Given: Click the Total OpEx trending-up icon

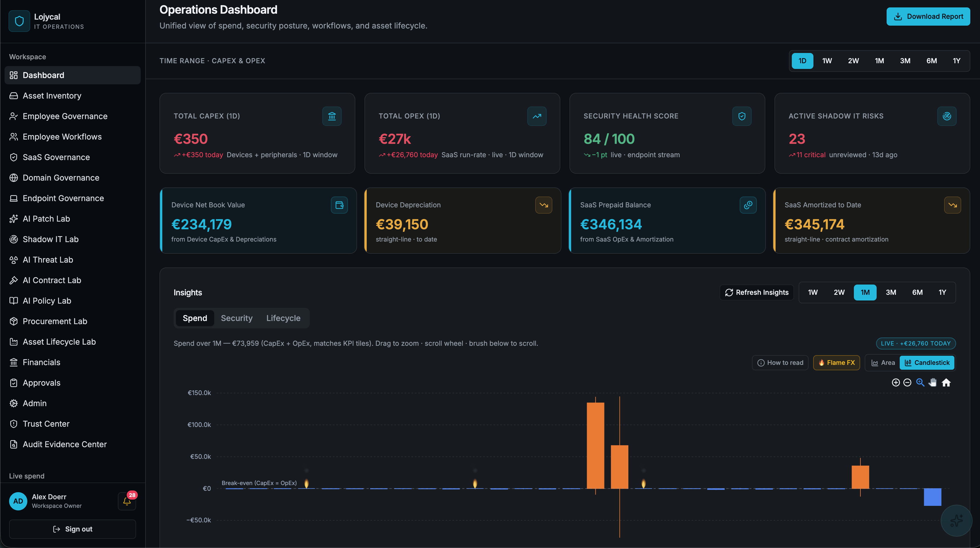Looking at the screenshot, I should pyautogui.click(x=537, y=116).
